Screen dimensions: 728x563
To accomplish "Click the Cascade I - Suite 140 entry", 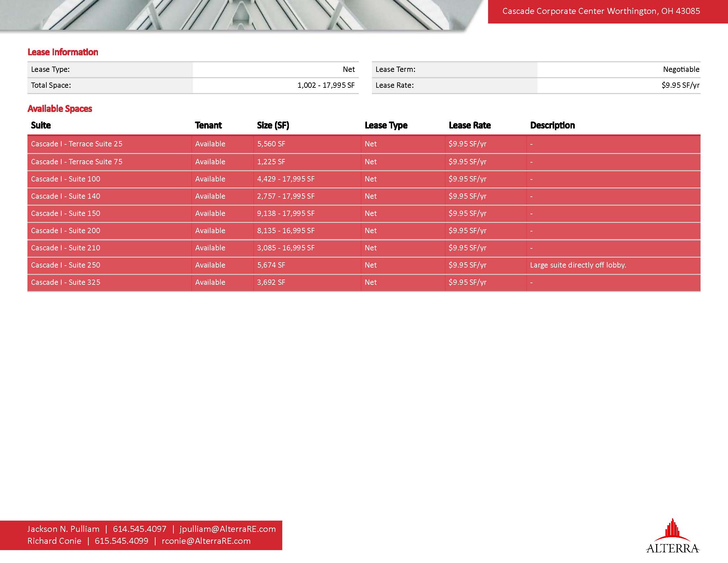I will pos(66,196).
